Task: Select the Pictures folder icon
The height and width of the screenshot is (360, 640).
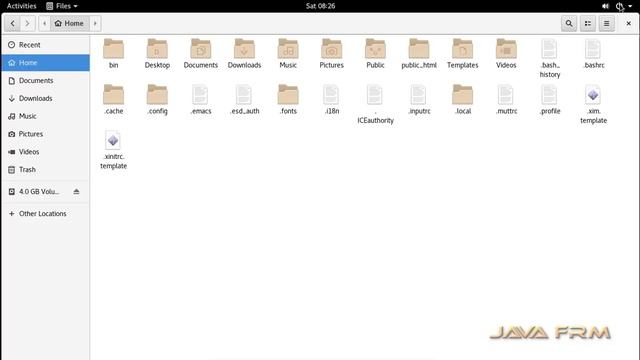Action: pos(331,49)
